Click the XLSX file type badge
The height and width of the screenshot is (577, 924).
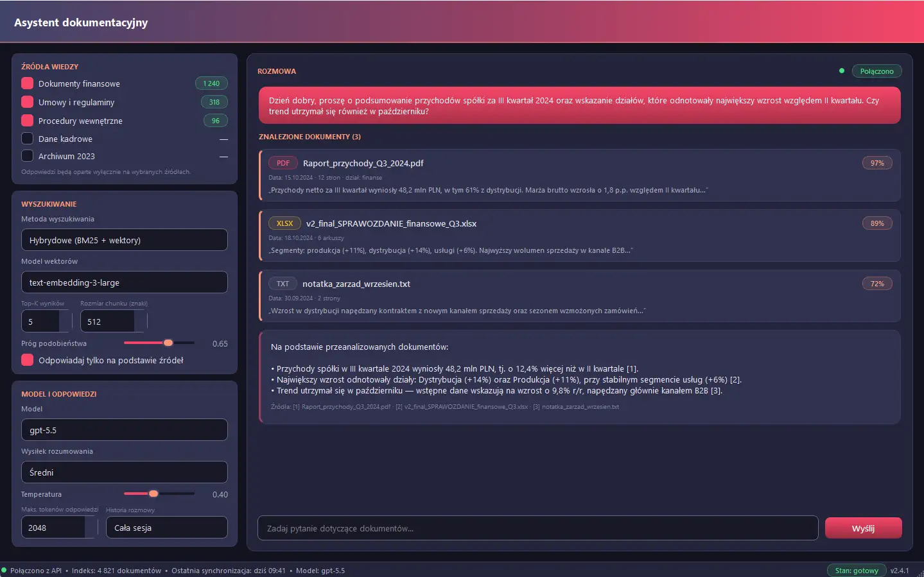click(x=284, y=223)
